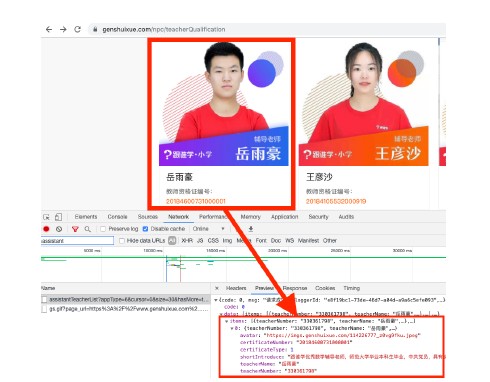Screen dimensions: 490x382
Task: Enable the Preserve log checkbox
Action: tap(103, 229)
